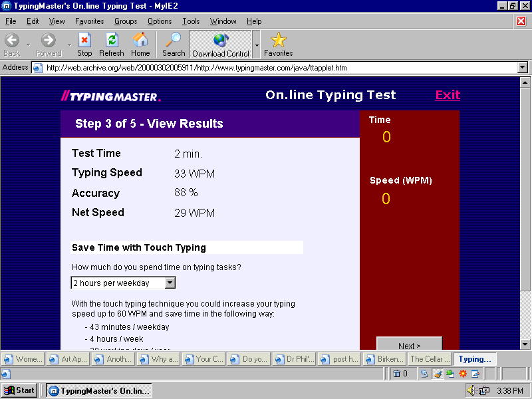Click the Back arrow toolbar button

(x=12, y=45)
